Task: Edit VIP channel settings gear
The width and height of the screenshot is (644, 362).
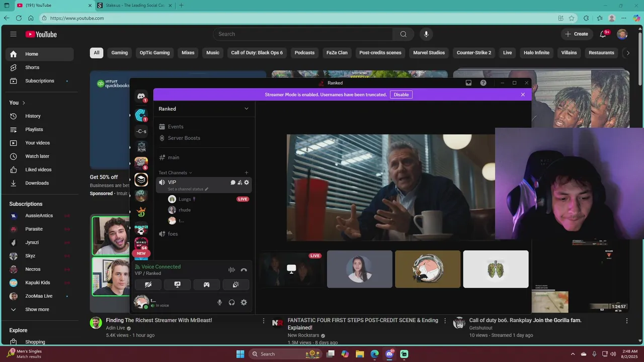Action: tap(247, 183)
